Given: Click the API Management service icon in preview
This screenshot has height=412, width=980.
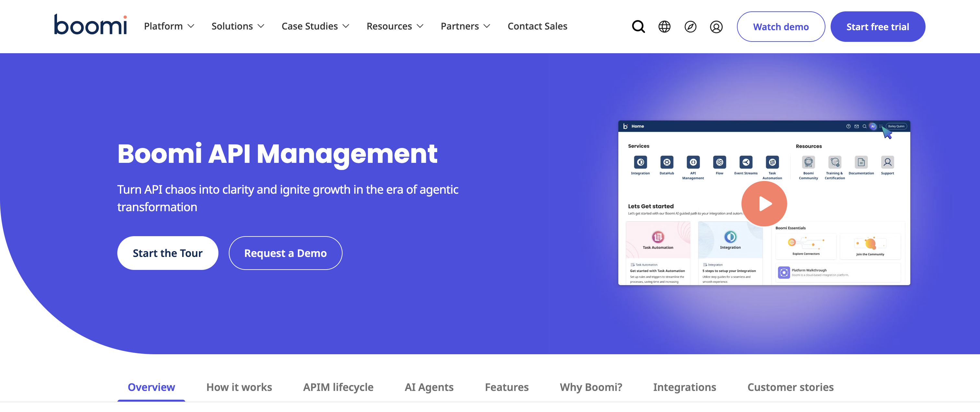Looking at the screenshot, I should coord(693,162).
